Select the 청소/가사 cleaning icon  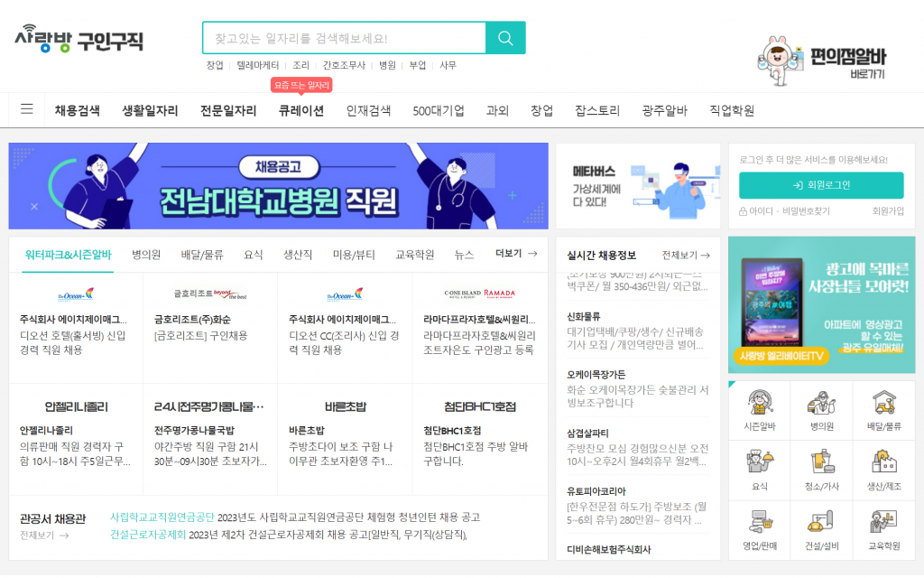[821, 470]
